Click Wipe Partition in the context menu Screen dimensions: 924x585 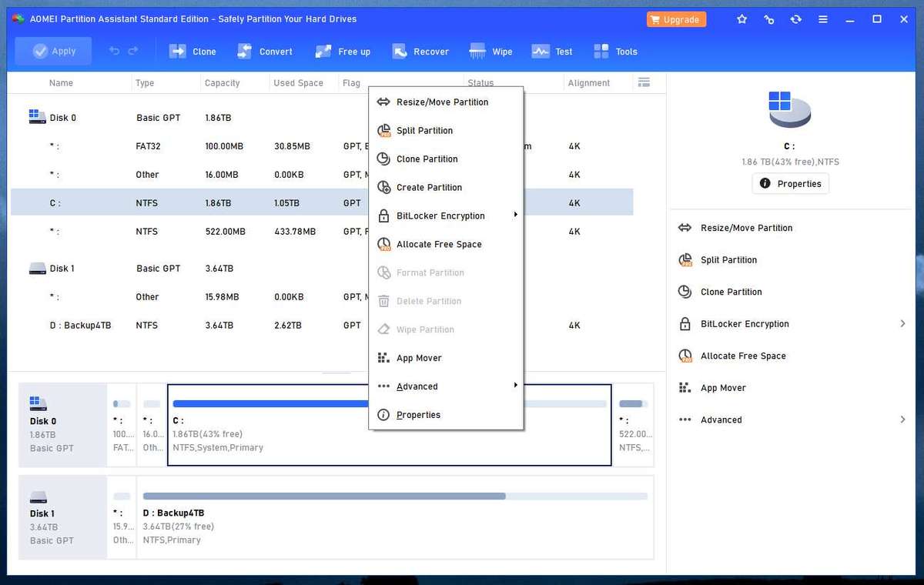tap(446, 329)
